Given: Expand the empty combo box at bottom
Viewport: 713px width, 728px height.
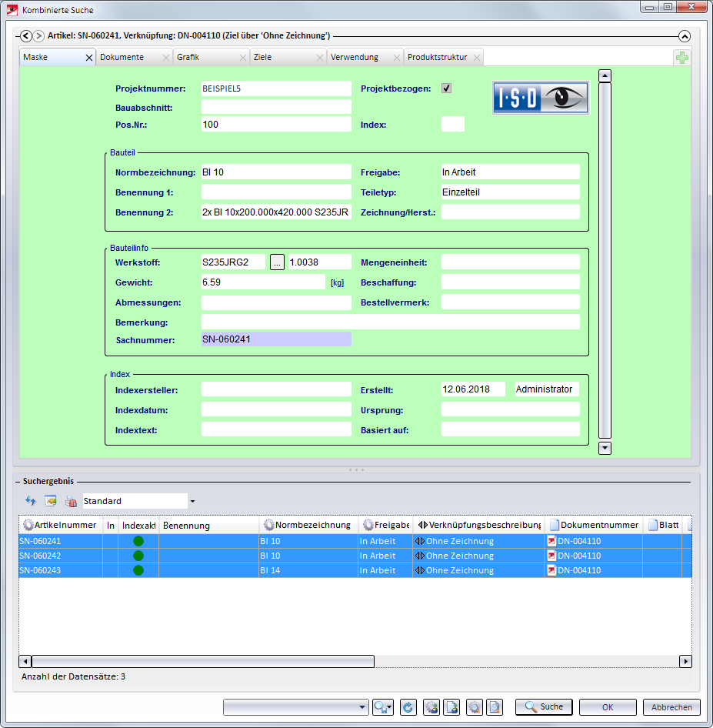Looking at the screenshot, I should click(x=363, y=707).
